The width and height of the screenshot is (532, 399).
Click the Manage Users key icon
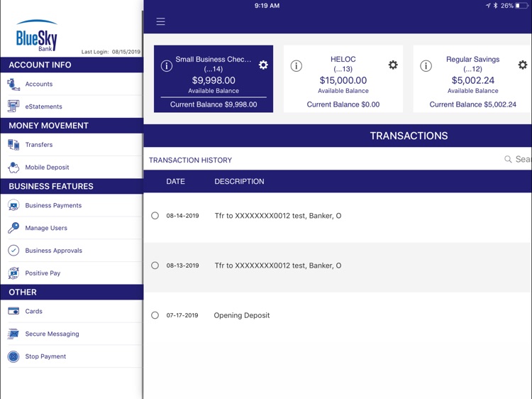point(13,228)
